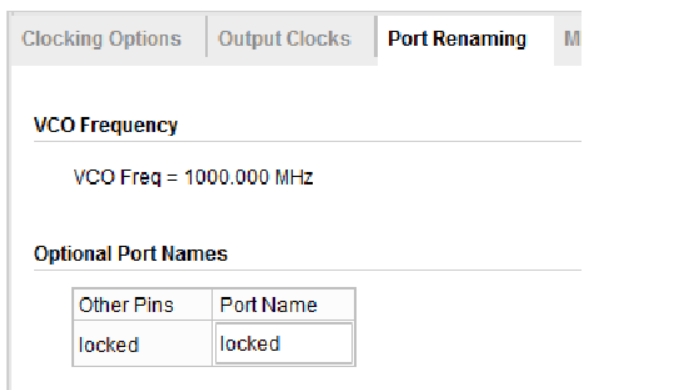Select the locked cell under Other Pins
This screenshot has width=682, height=390.
tap(142, 344)
